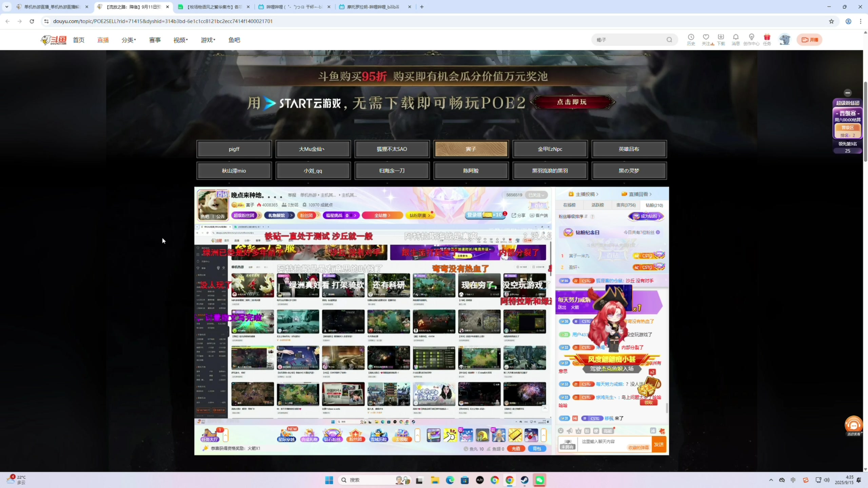The height and width of the screenshot is (488, 868).
Task: Click the 发送 send button
Action: pos(659,444)
